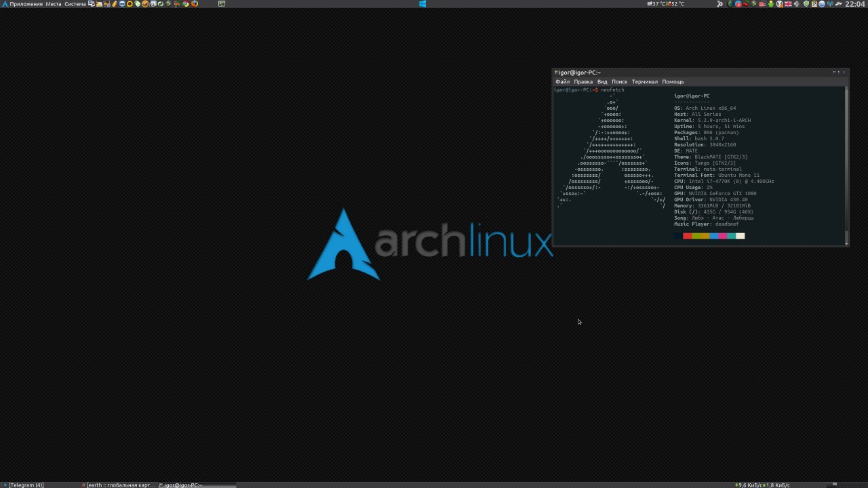Viewport: 868px width, 488px height.
Task: Click the 52 °C temperature sensor indicator
Action: coord(675,4)
